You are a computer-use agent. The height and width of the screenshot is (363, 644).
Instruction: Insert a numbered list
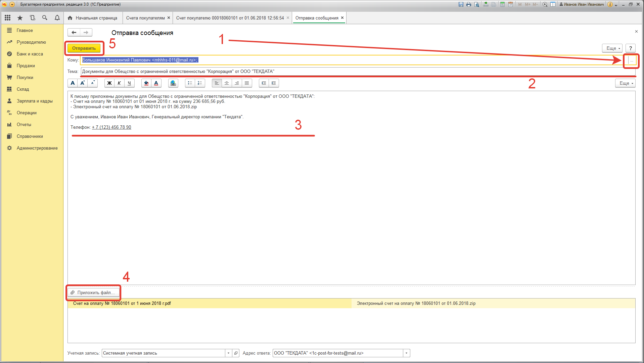pos(200,83)
